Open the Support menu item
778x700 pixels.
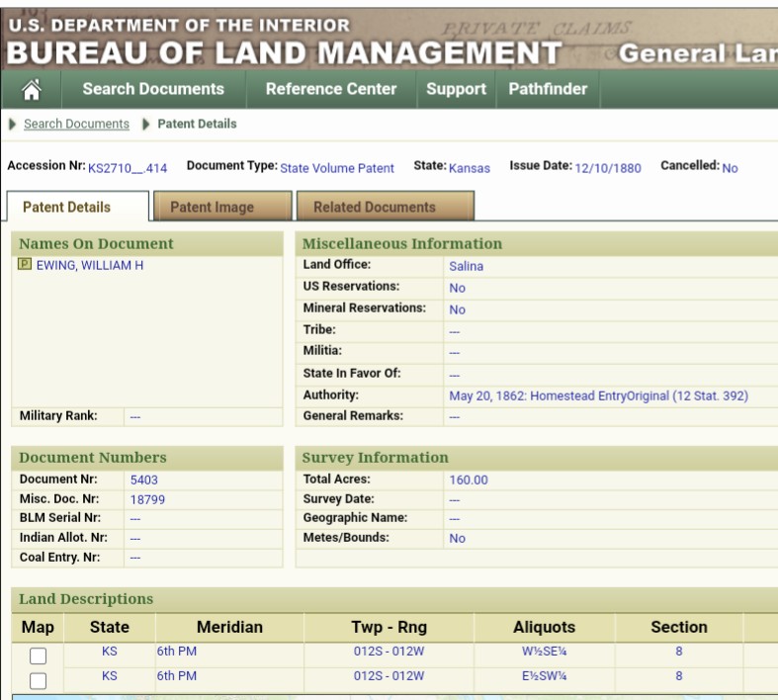tap(456, 89)
